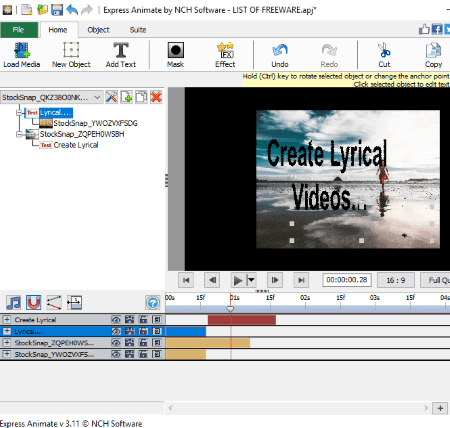Viewport: 450px width, 428px height.
Task: Click the Copy icon in ribbon
Action: [433, 55]
